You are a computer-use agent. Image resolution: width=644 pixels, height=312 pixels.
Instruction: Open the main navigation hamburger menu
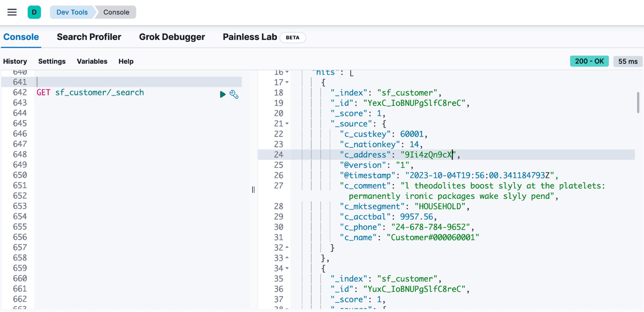[12, 12]
